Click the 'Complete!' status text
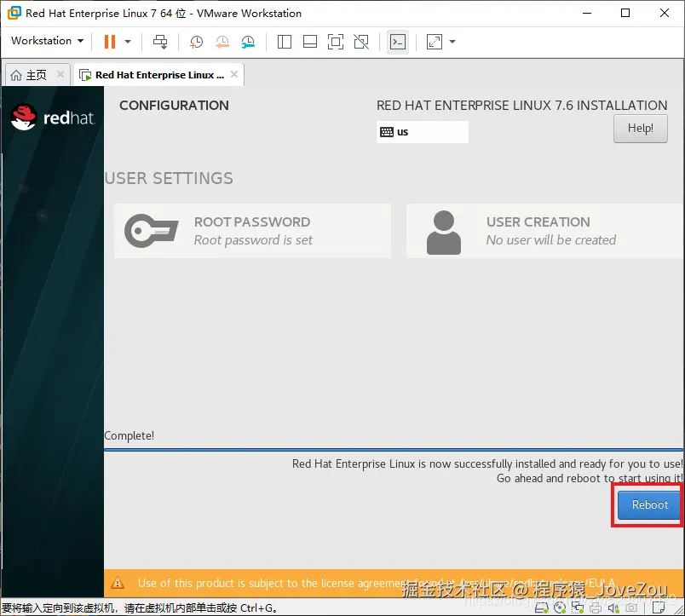The width and height of the screenshot is (685, 616). tap(129, 435)
